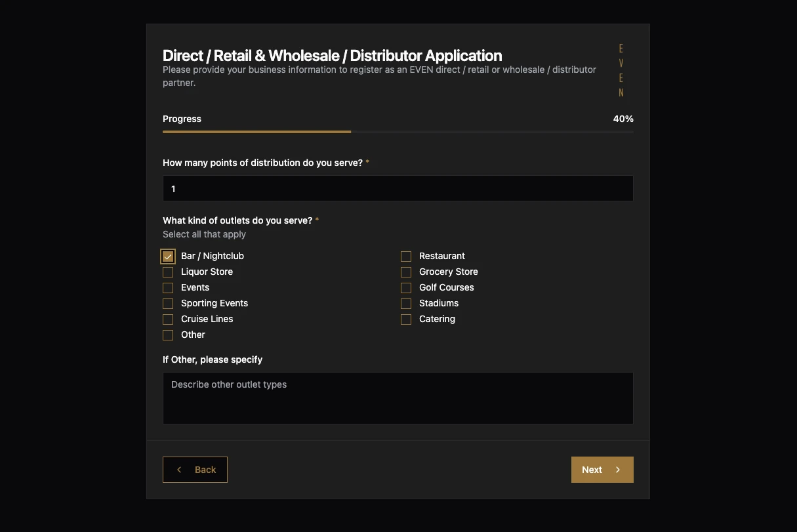Click the 'If Other, please specify' label

tap(213, 359)
